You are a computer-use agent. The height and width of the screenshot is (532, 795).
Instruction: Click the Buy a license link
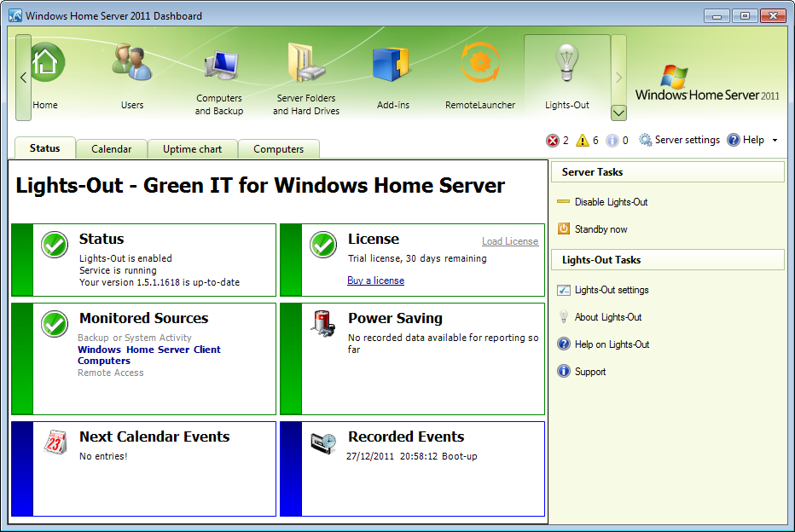375,280
